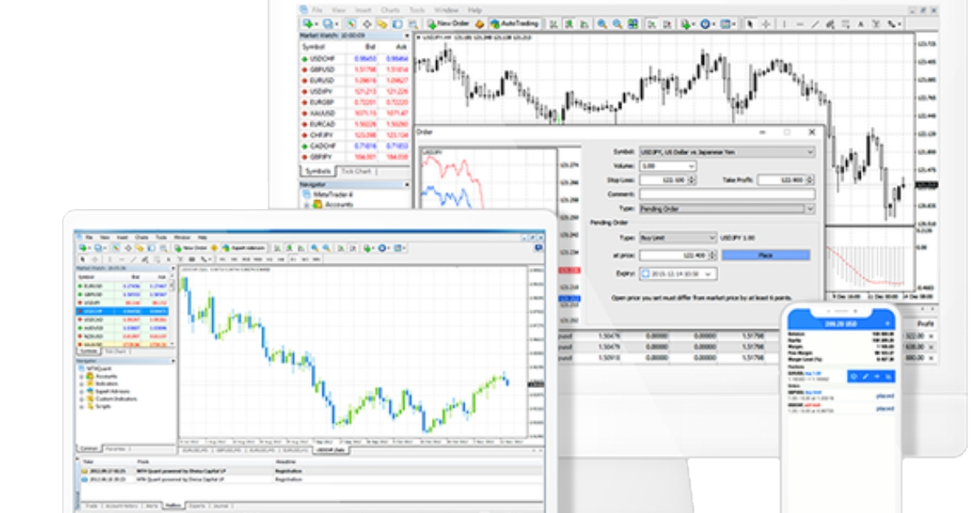Select trendline drawing tool on monitor toolbar

(815, 24)
